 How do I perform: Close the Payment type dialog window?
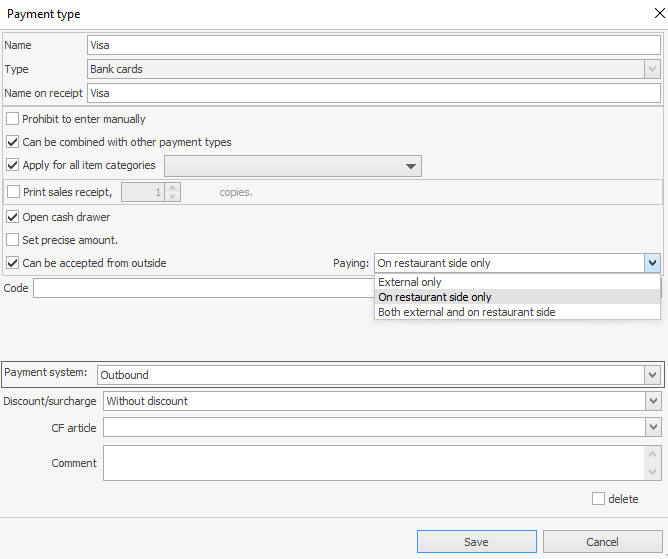pyautogui.click(x=653, y=14)
